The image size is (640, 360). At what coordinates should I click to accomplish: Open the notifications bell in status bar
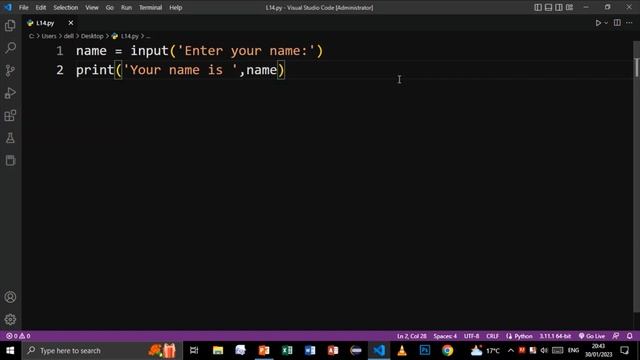[629, 336]
